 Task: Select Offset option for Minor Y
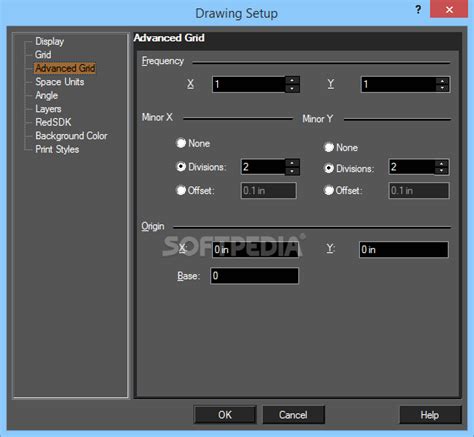343,190
